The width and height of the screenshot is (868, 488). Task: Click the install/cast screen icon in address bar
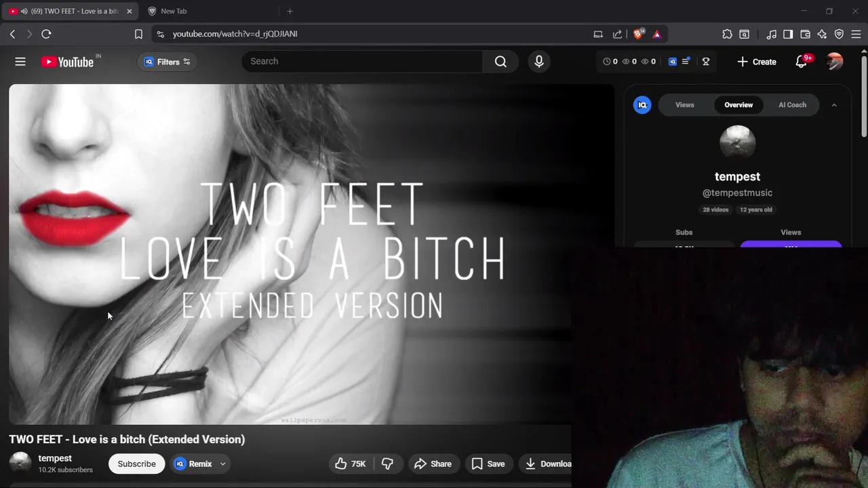(x=598, y=34)
